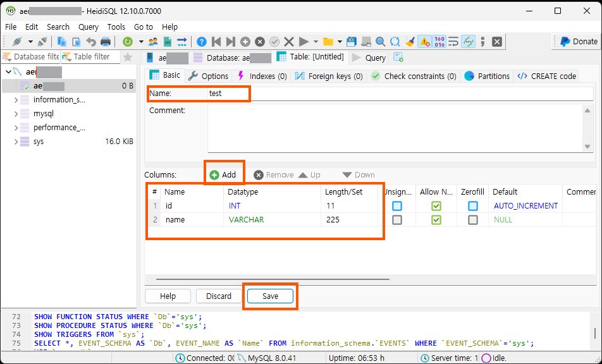
Task: Open the User manager icon
Action: coord(153,42)
